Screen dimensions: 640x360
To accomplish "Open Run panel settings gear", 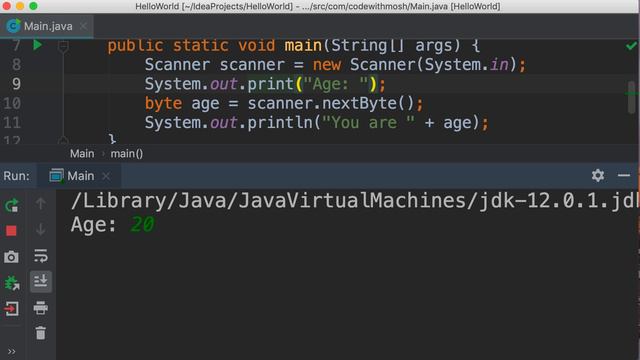I will click(598, 176).
